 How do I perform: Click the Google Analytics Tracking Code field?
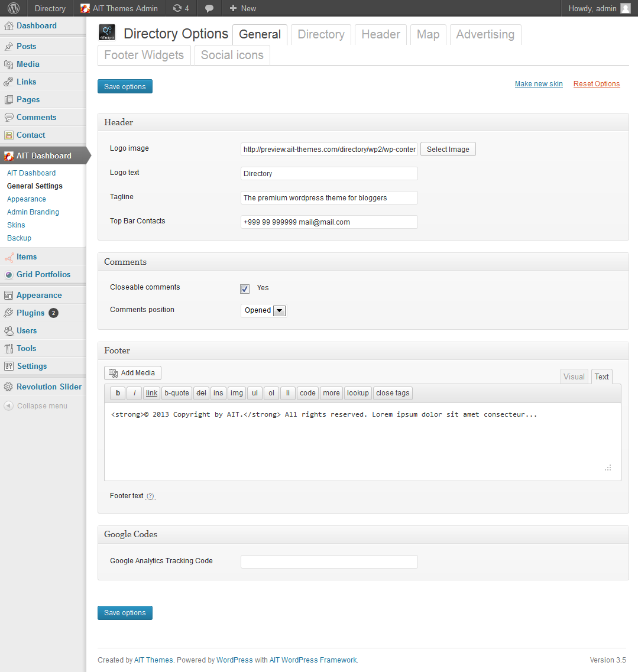[329, 561]
